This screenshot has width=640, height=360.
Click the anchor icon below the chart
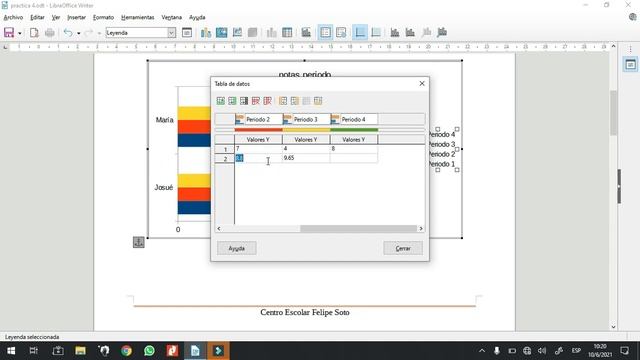tap(139, 242)
